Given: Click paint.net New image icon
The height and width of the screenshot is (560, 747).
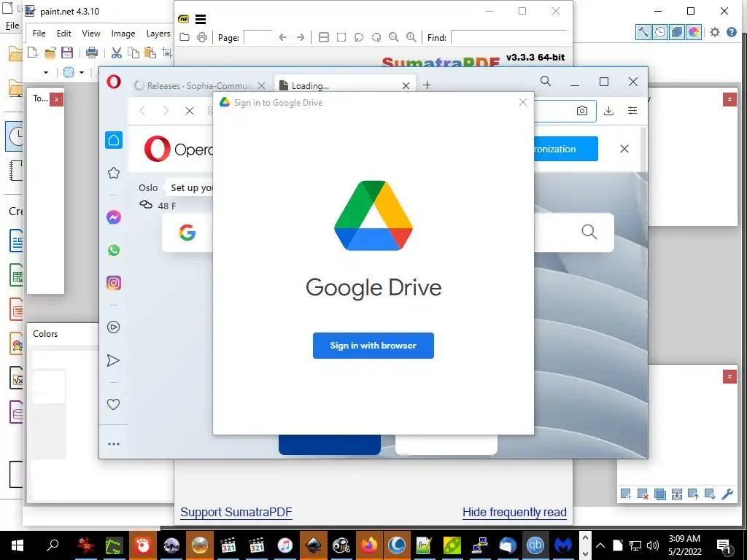Looking at the screenshot, I should click(33, 52).
